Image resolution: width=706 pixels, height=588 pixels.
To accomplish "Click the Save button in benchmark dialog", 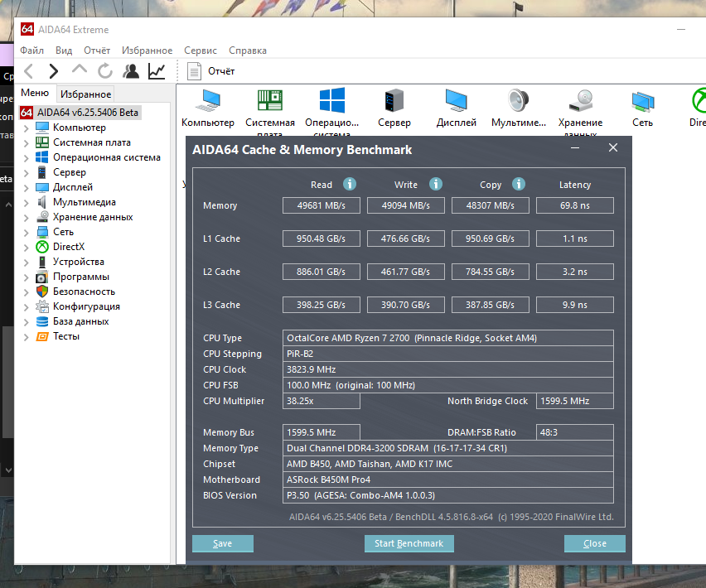I will [x=222, y=543].
